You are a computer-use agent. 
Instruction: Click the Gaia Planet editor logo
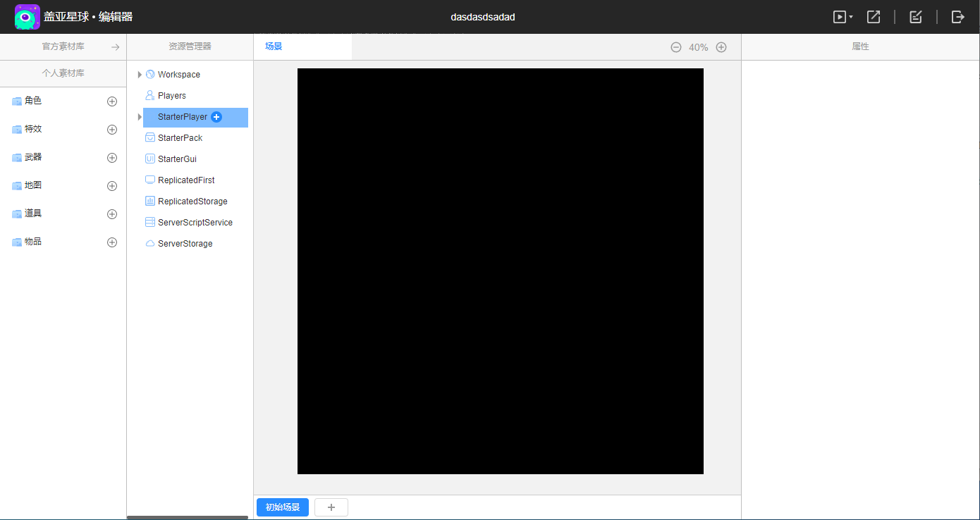coord(27,17)
